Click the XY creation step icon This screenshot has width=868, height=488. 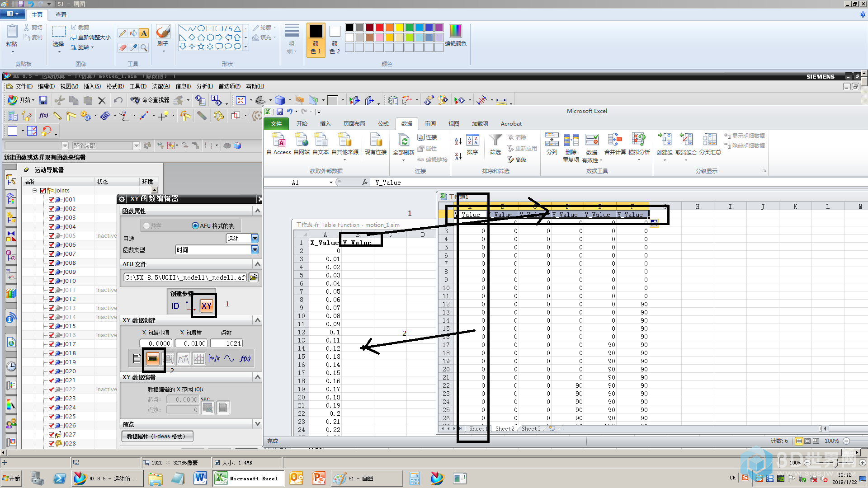206,306
